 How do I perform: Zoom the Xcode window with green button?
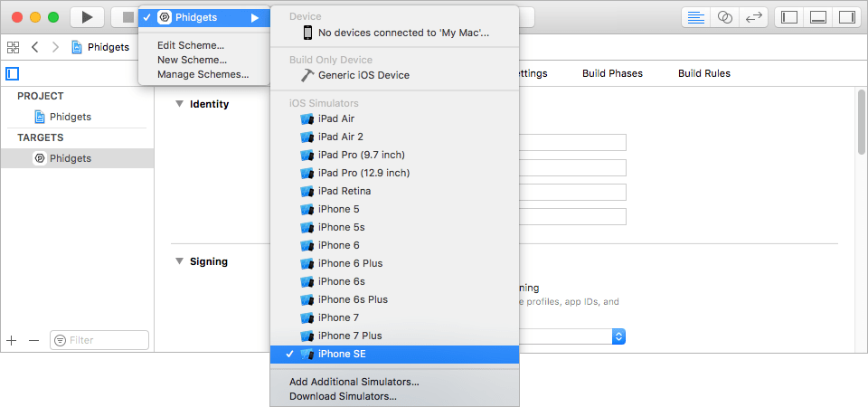(x=53, y=17)
